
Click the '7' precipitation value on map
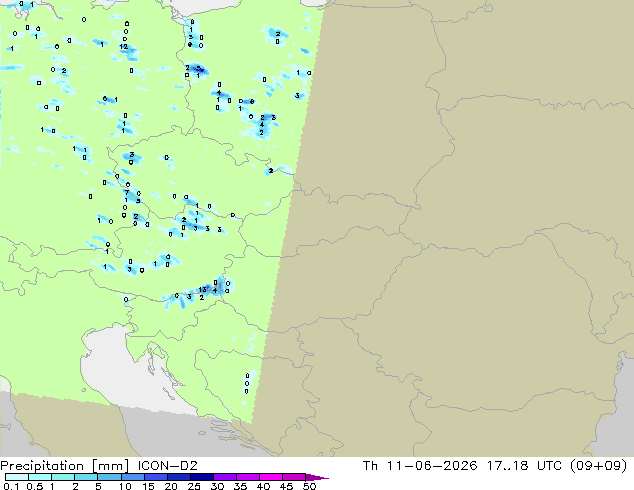127,192
